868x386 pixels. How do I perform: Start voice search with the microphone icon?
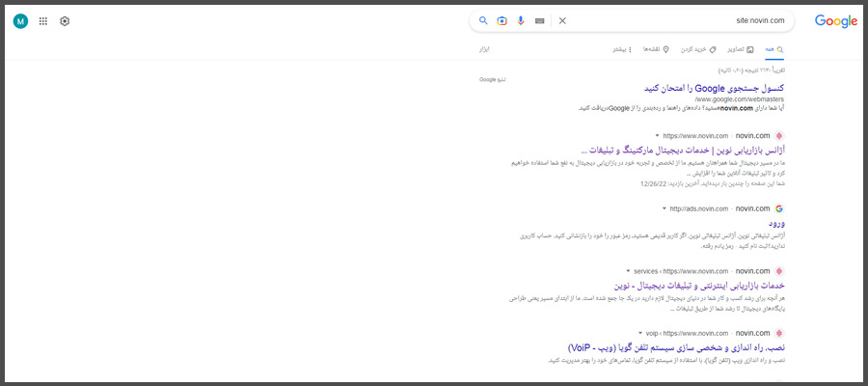(x=521, y=20)
